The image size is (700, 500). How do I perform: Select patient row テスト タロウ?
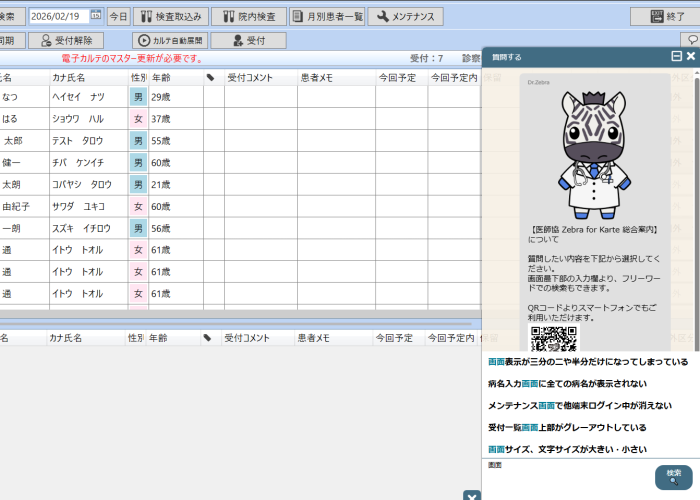241,141
